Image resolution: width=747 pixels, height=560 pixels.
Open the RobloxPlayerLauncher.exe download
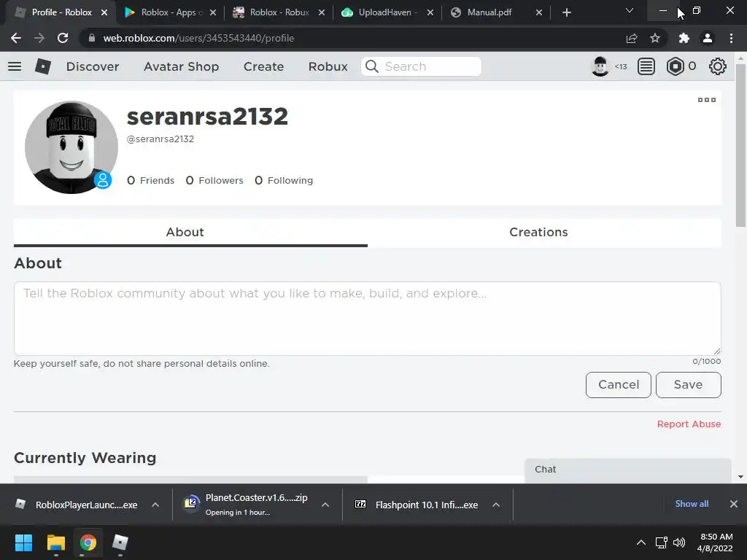pyautogui.click(x=76, y=505)
